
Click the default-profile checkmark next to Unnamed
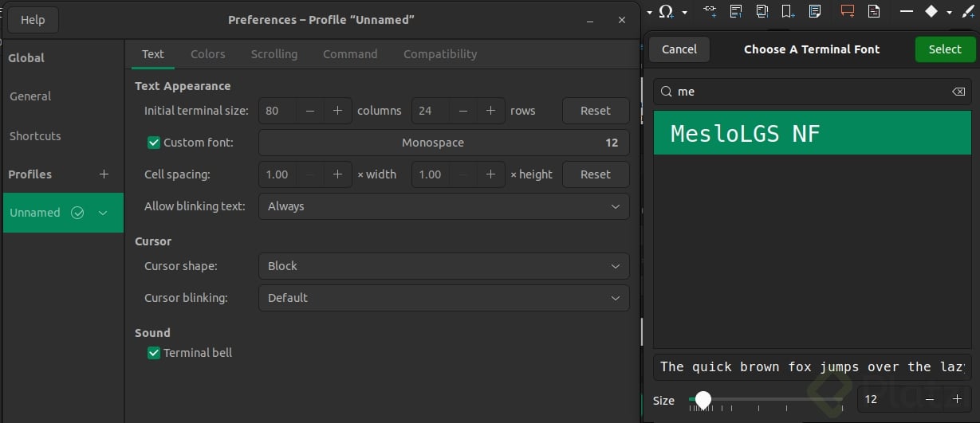coord(77,213)
